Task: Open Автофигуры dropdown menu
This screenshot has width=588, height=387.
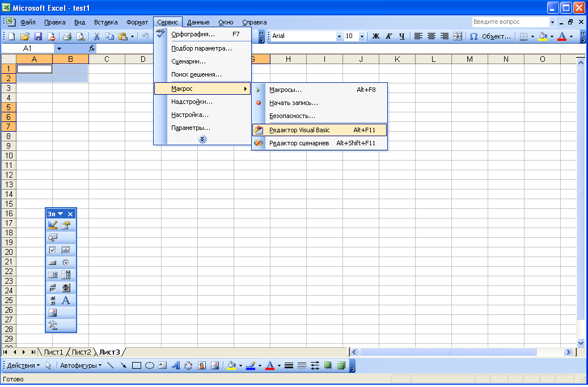Action: tap(81, 365)
